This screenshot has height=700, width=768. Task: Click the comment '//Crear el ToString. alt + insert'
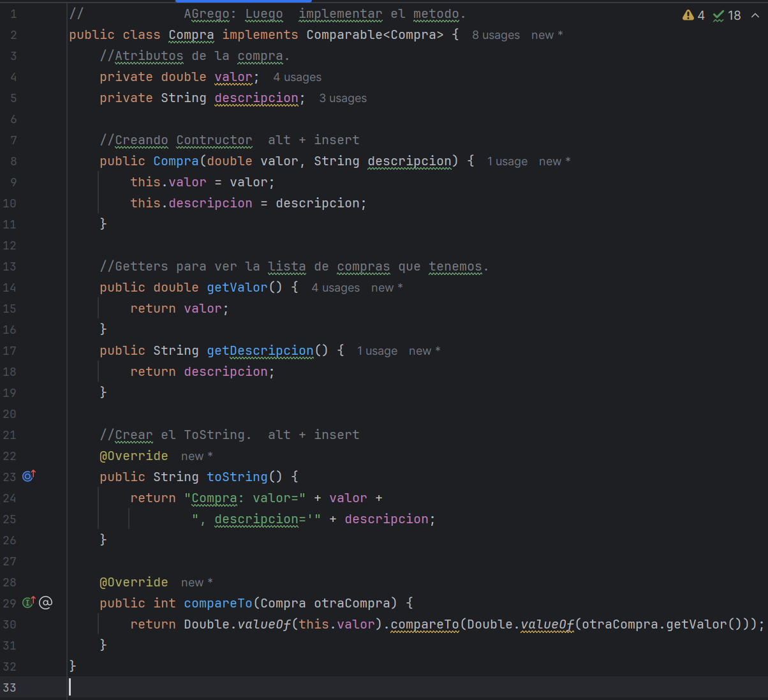pos(230,435)
